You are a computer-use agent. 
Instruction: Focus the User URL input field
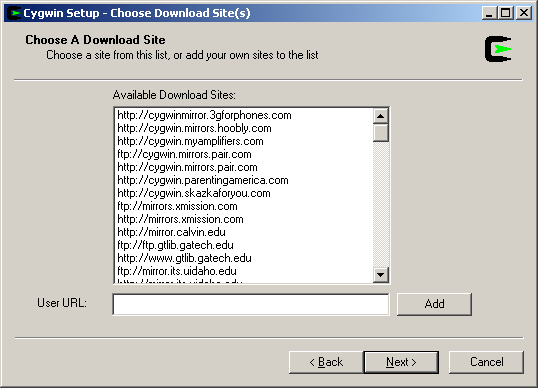point(251,304)
